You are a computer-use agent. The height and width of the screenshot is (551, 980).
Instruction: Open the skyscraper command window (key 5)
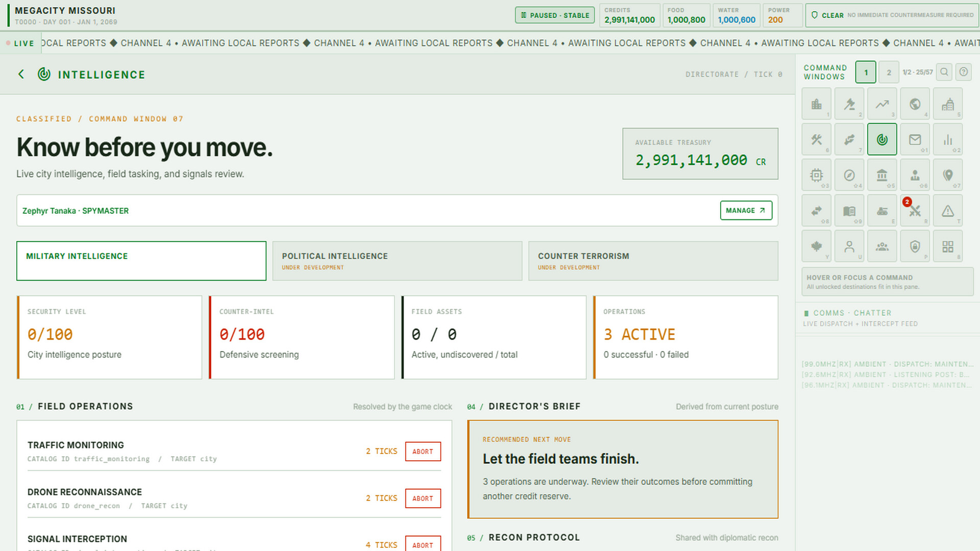point(948,104)
